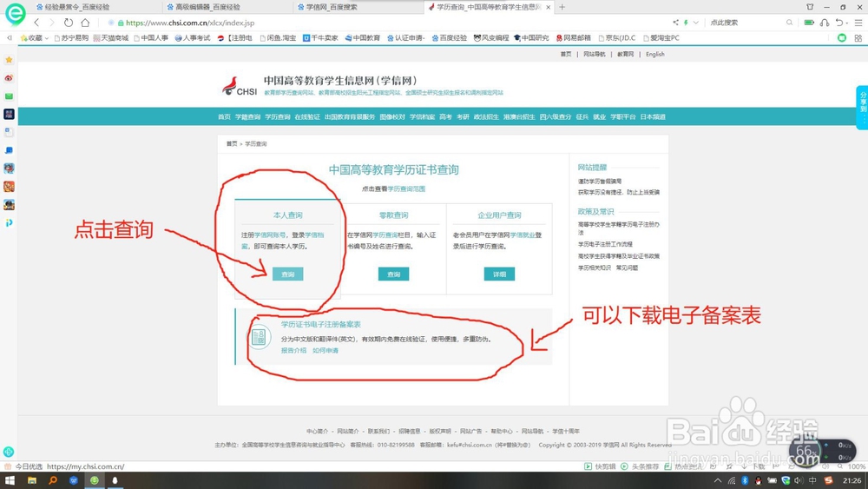The image size is (868, 489).
Task: Open File Explorer from taskbar
Action: click(x=31, y=480)
